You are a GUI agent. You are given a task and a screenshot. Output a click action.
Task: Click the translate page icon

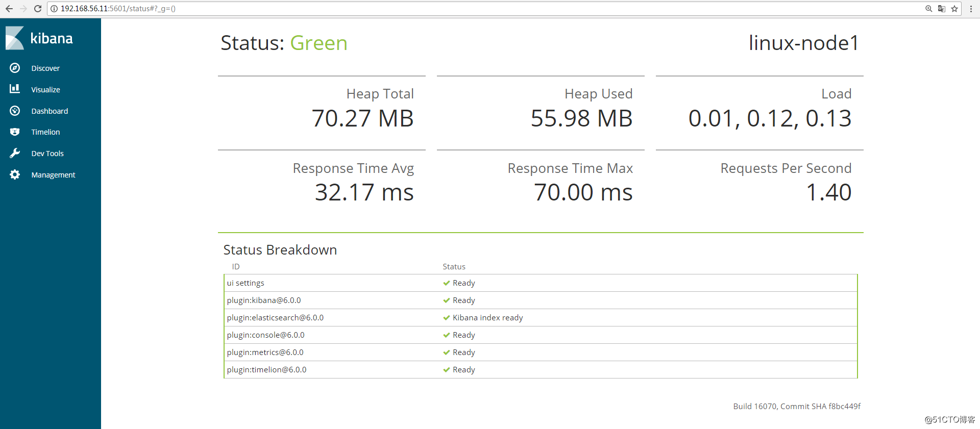(x=942, y=9)
